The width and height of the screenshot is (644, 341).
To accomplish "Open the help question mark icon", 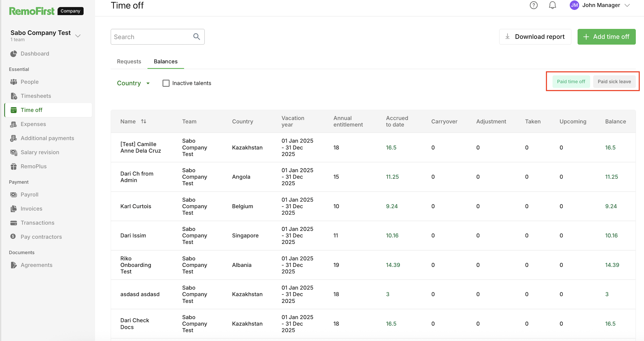I will 534,5.
